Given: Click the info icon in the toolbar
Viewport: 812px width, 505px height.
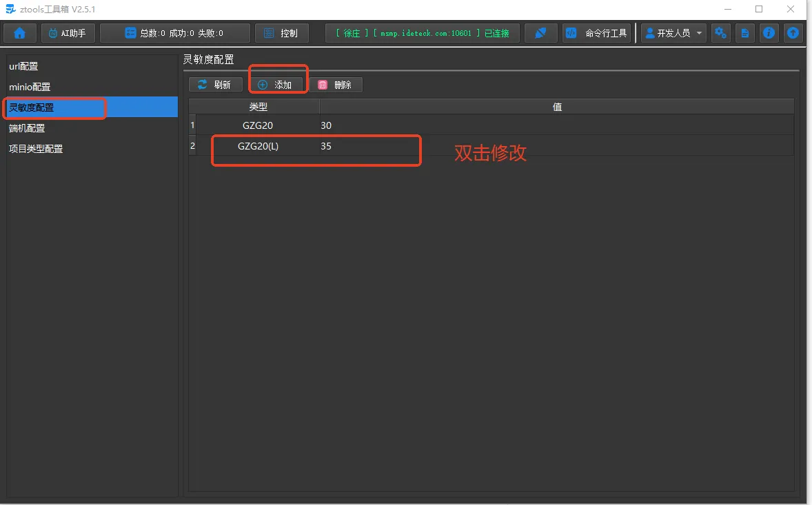Looking at the screenshot, I should tap(769, 33).
